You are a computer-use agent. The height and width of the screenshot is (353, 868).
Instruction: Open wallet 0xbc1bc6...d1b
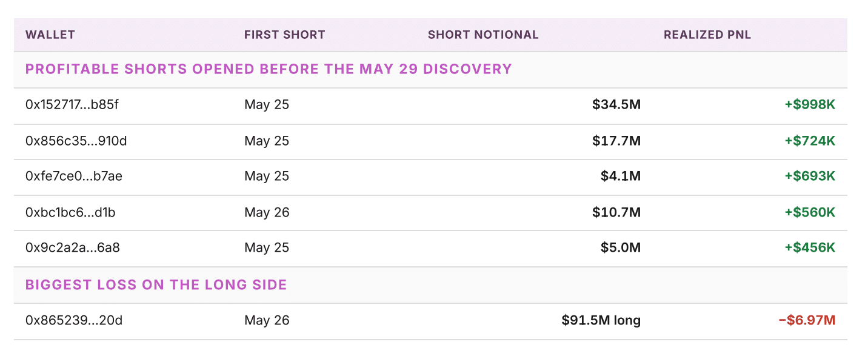[x=70, y=212]
